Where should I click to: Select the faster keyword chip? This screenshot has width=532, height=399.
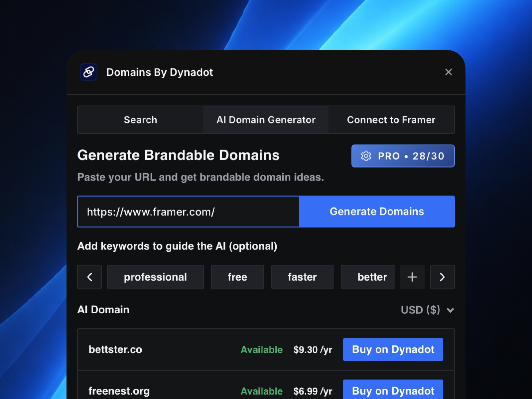(302, 277)
